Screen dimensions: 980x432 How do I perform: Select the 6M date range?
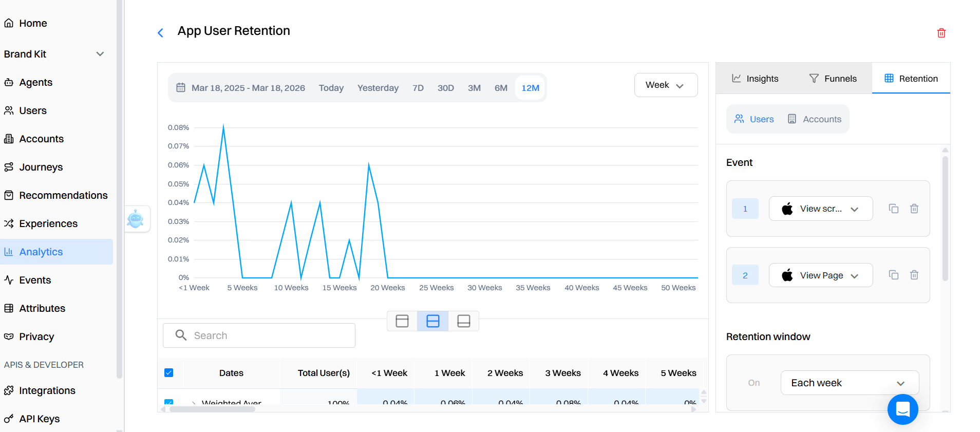[x=501, y=88]
